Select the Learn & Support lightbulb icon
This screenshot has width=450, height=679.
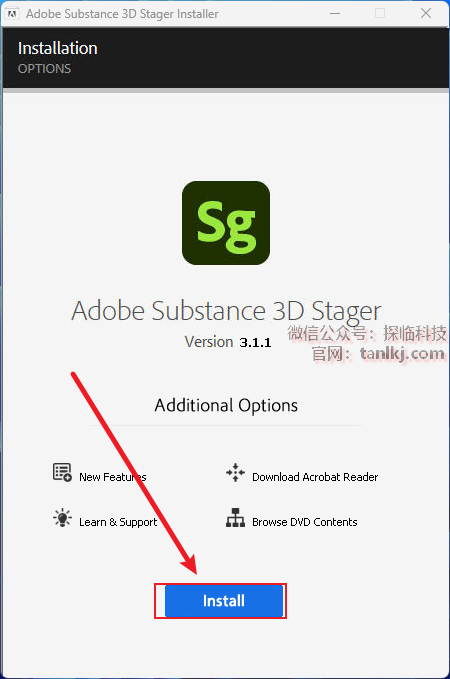pyautogui.click(x=62, y=517)
